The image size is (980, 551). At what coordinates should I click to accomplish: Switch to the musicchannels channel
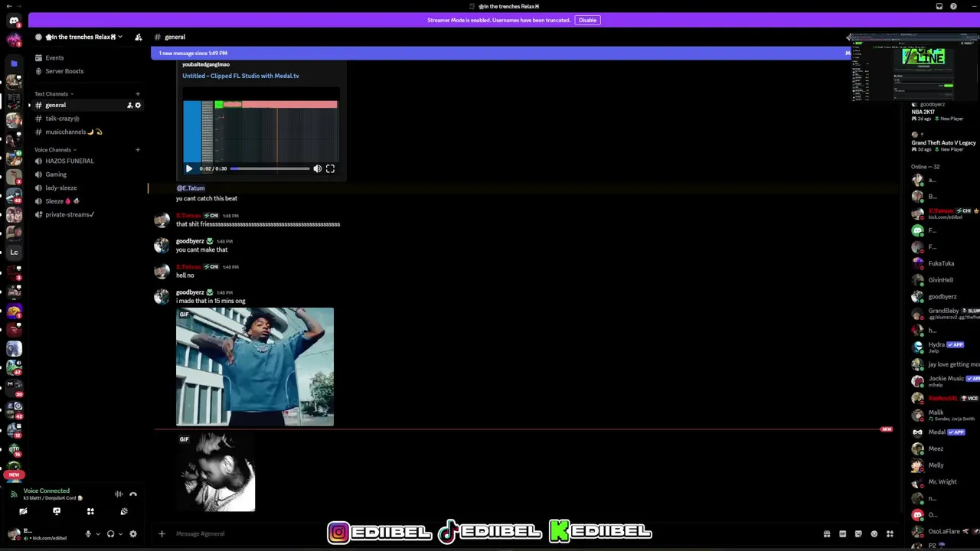(73, 132)
